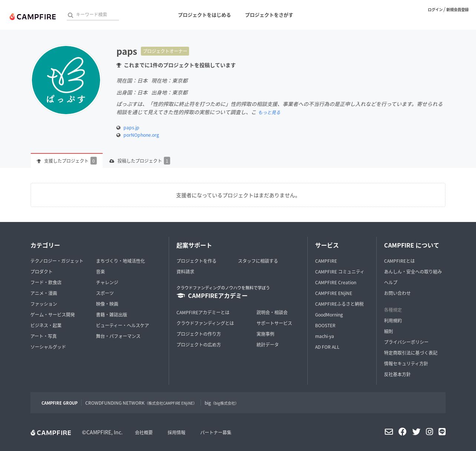Open BOOSTER service link
This screenshot has height=451, width=476.
[325, 325]
